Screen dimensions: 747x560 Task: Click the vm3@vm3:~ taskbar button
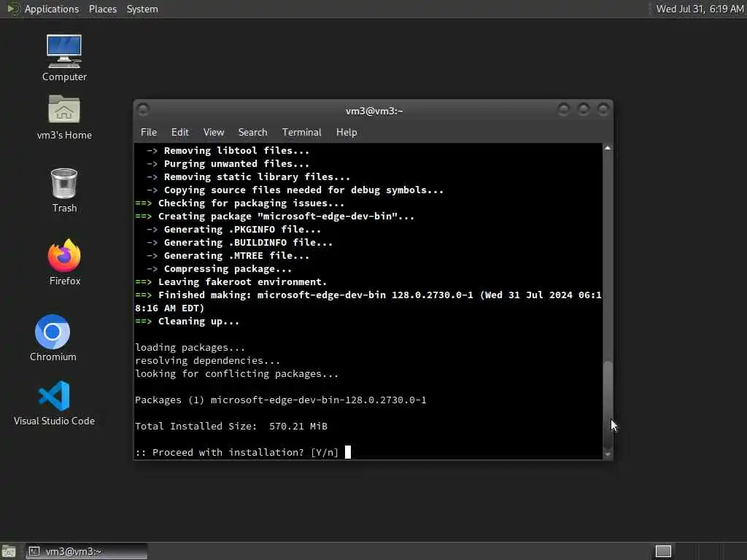point(86,551)
